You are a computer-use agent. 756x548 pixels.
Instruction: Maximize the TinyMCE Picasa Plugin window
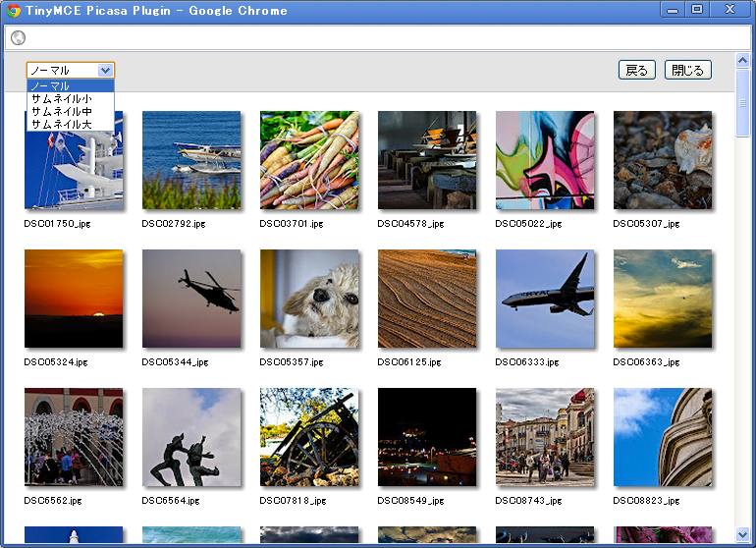pos(697,10)
